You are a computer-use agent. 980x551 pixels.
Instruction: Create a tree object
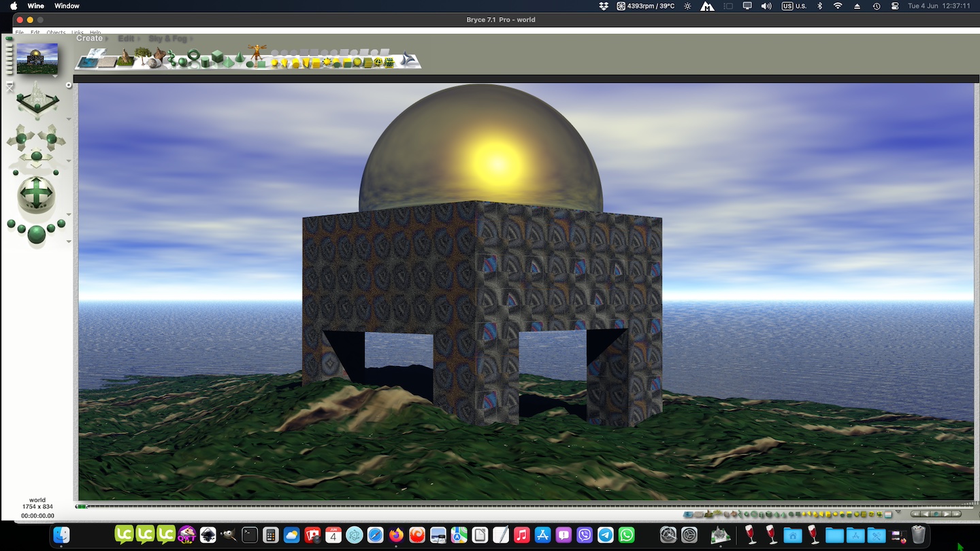[142, 55]
